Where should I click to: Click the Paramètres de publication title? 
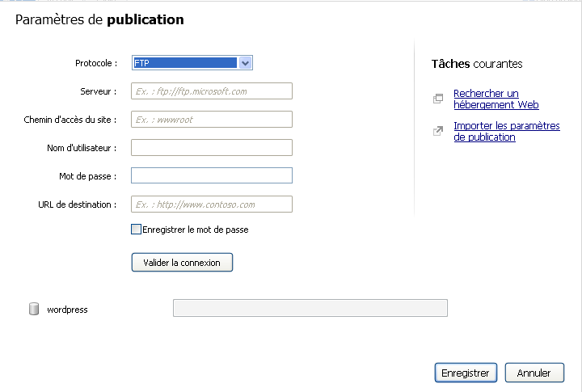[99, 19]
